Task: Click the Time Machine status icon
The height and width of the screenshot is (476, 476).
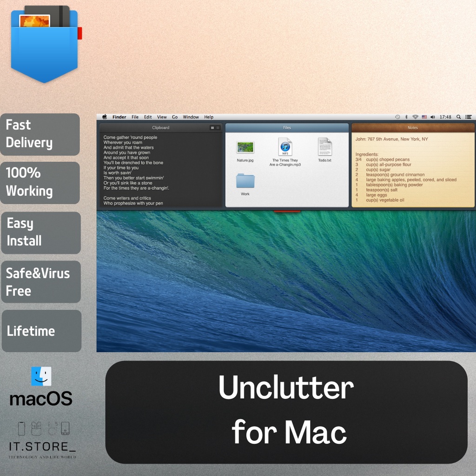Action: click(397, 117)
